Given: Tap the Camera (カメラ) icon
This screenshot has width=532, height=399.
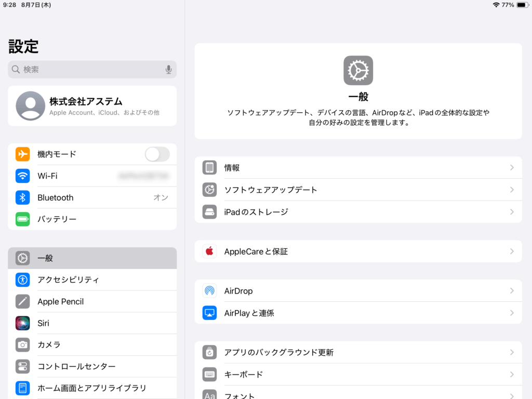Looking at the screenshot, I should tap(23, 345).
